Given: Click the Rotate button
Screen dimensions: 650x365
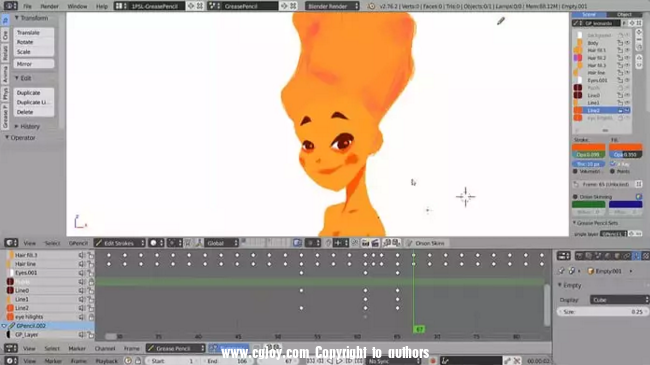Looking at the screenshot, I should click(34, 42).
